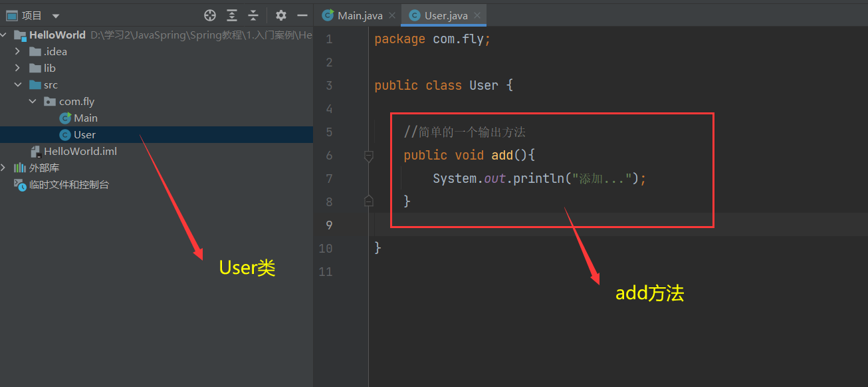Select the HelloWorld.iml file
Image resolution: width=868 pixels, height=387 pixels.
click(80, 151)
